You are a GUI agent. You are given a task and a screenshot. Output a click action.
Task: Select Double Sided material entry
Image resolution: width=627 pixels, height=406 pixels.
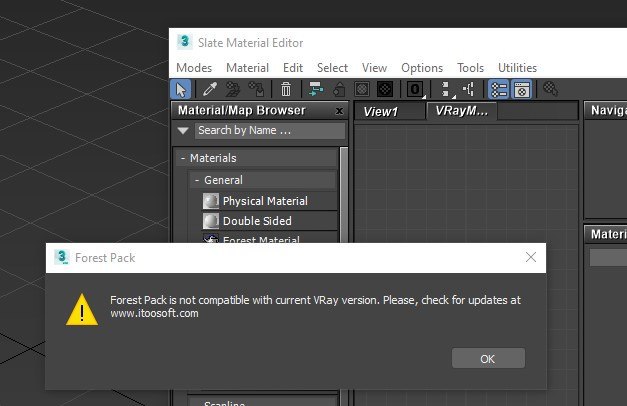(270, 221)
